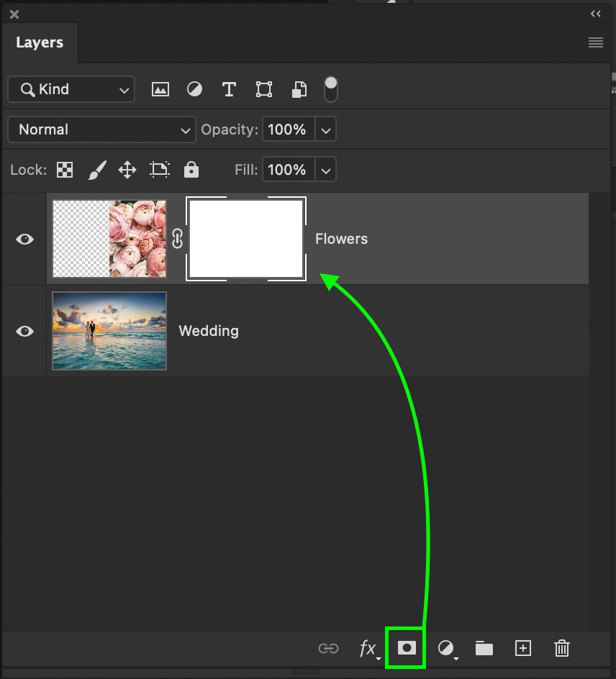Lock position move icon
The image size is (616, 679).
127,170
